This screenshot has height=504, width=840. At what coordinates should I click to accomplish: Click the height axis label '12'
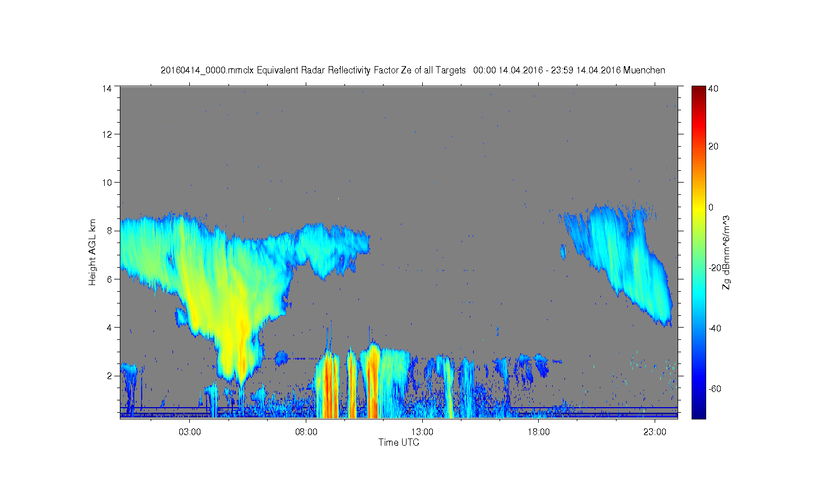point(106,134)
